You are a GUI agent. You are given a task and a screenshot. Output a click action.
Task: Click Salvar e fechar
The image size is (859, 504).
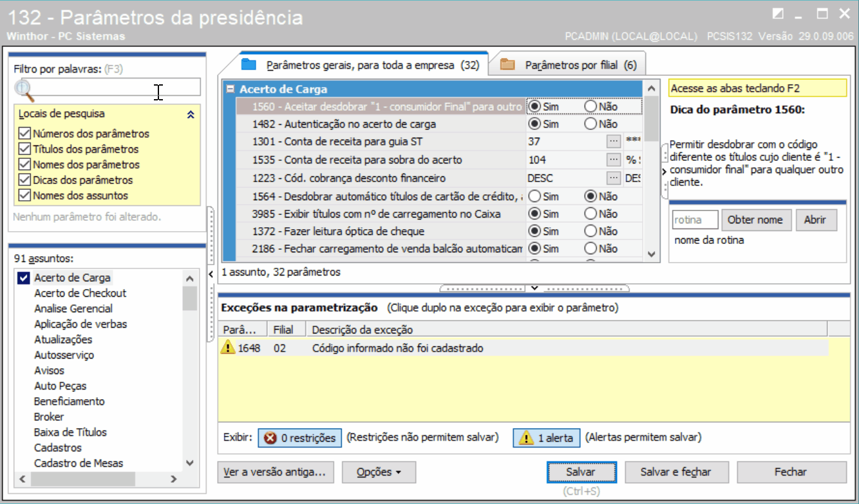675,472
